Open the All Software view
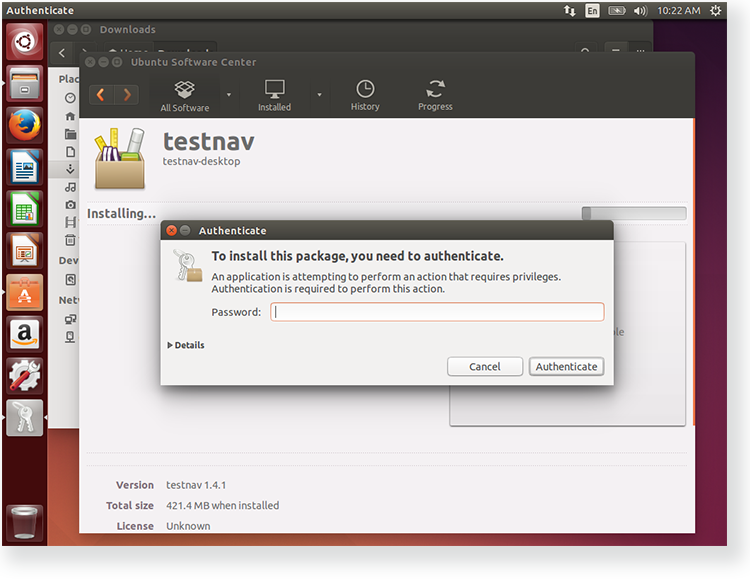 (x=185, y=96)
